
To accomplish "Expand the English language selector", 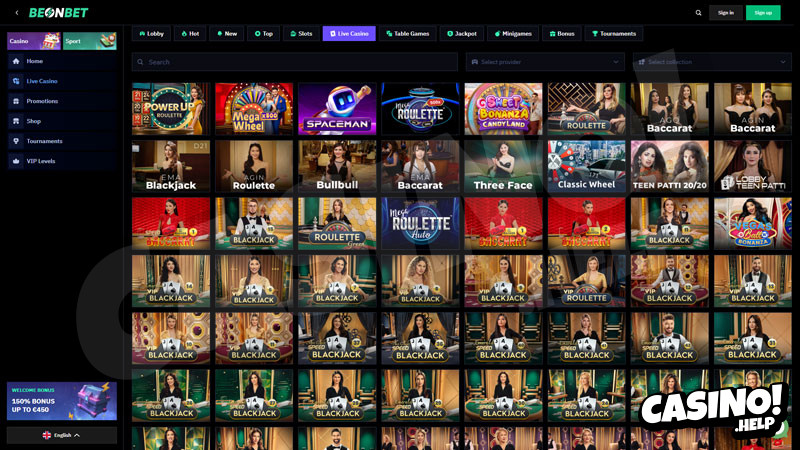I will tap(62, 435).
